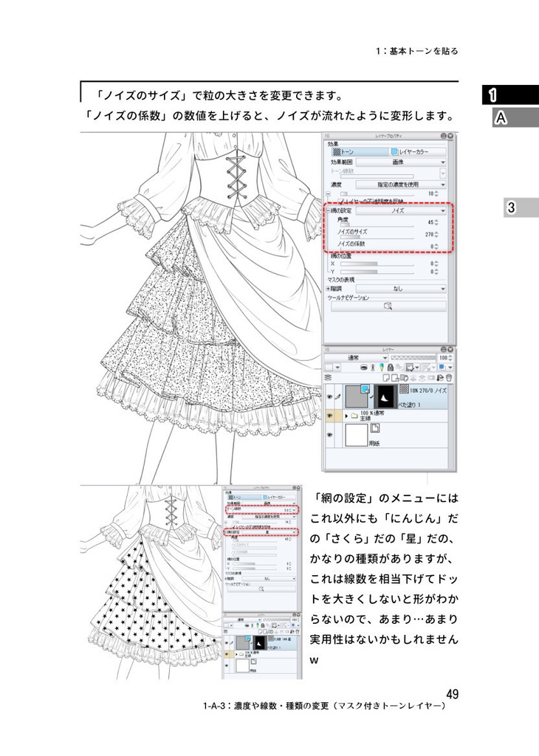539x756 pixels.
Task: Toggle the lock layer padlock icon in larger Layer panel
Action: pos(391,368)
